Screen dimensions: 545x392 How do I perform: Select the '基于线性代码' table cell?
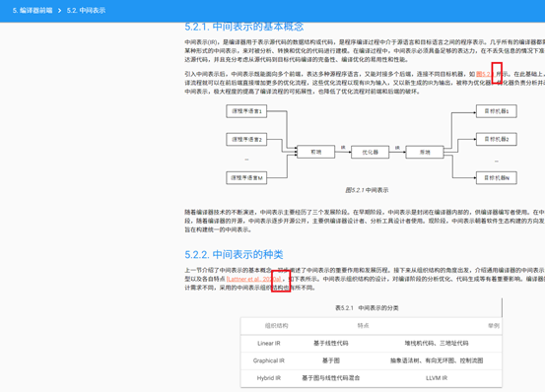pos(330,344)
